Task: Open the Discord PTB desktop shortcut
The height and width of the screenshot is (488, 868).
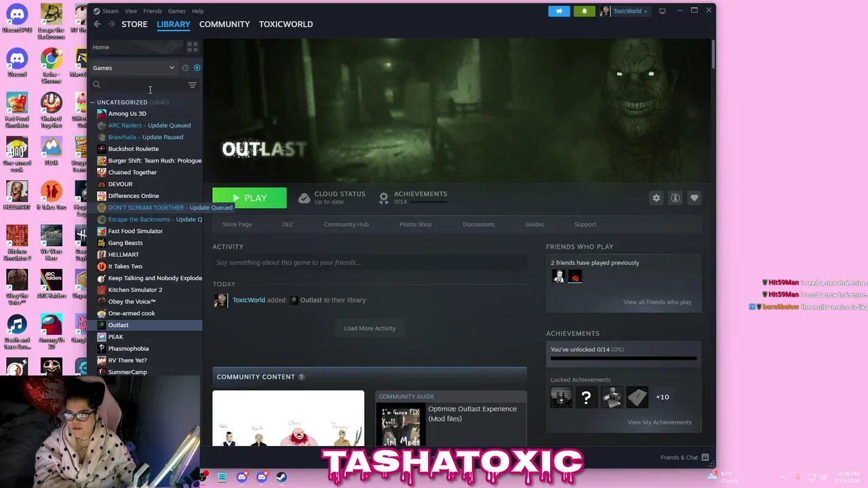Action: [17, 18]
